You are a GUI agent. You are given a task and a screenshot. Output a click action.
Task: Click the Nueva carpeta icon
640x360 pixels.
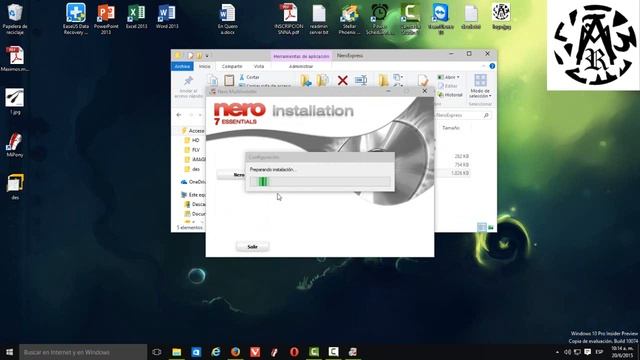pyautogui.click(x=383, y=80)
